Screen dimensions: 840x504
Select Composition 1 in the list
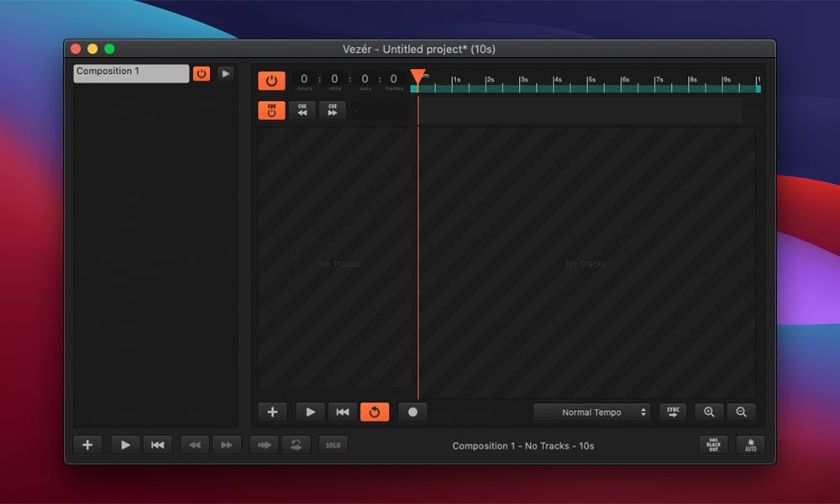click(131, 73)
